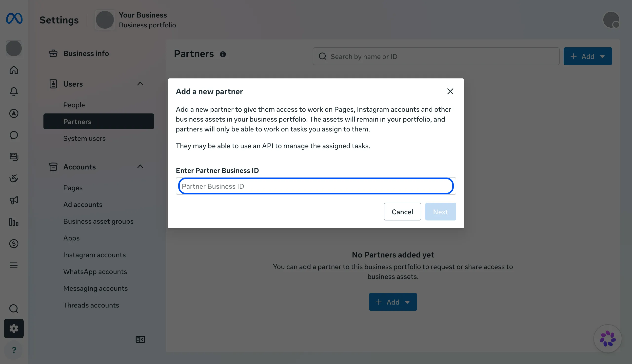632x364 pixels.
Task: Close the Add a new partner dialog
Action: pos(450,91)
